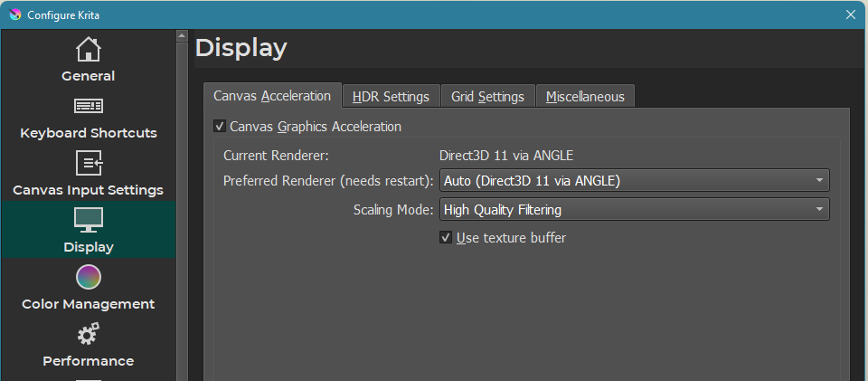Go to the Miscellaneous tab
This screenshot has width=868, height=381.
pyautogui.click(x=585, y=97)
